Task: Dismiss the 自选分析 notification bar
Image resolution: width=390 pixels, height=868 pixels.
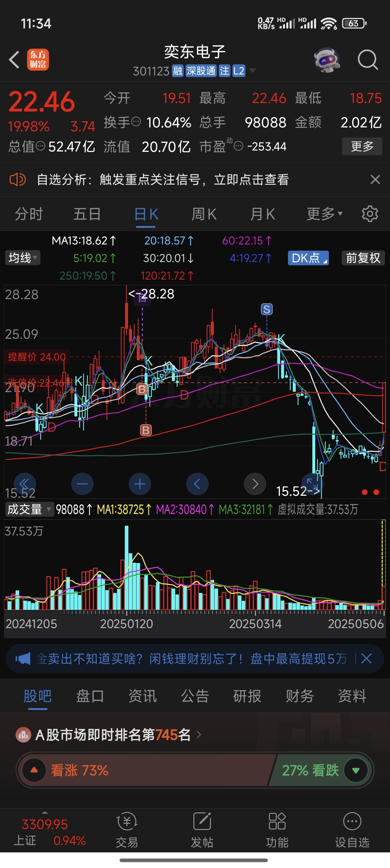Action: [x=375, y=179]
